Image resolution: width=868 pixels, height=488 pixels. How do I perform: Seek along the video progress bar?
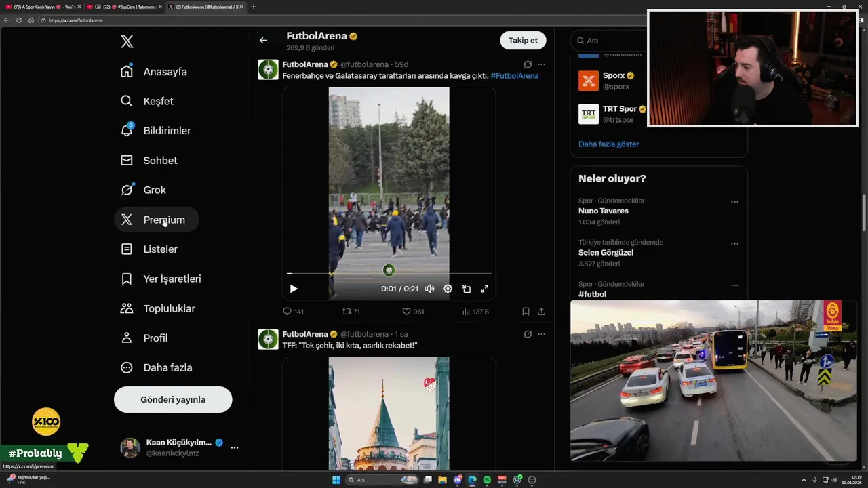[x=389, y=274]
